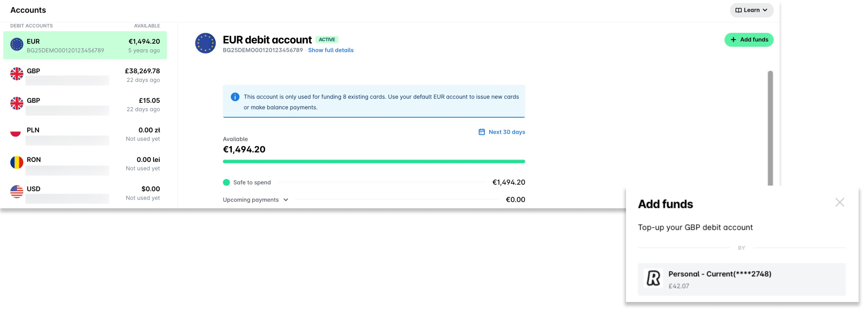Click the Add funds button
This screenshot has height=312, width=868.
click(749, 39)
